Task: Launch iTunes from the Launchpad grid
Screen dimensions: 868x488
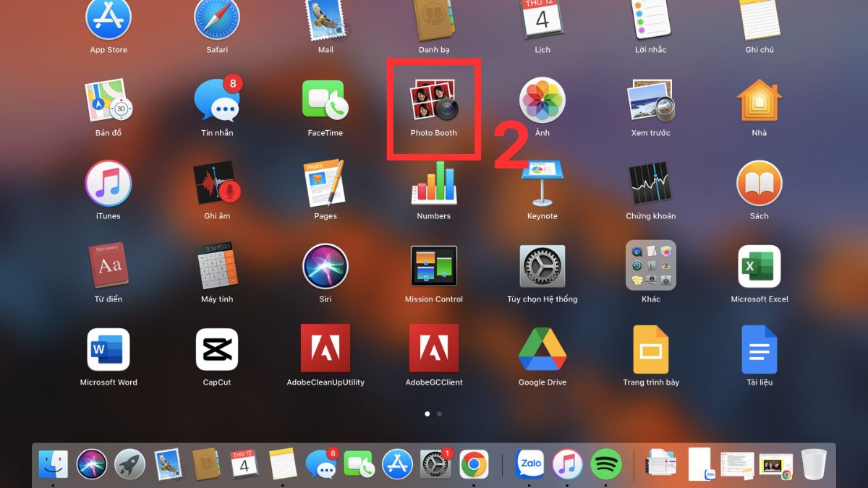Action: [x=109, y=183]
